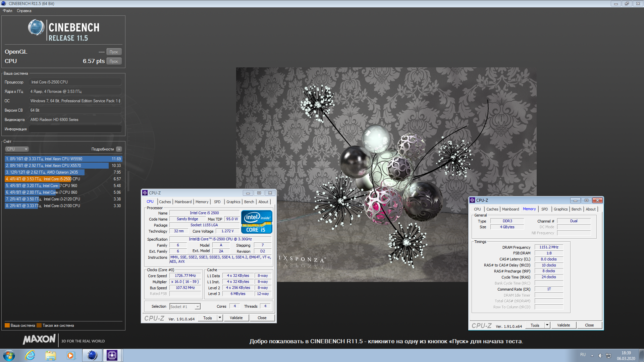644x362 pixels.
Task: Click the orange Ваша система legend swatch
Action: click(7, 325)
